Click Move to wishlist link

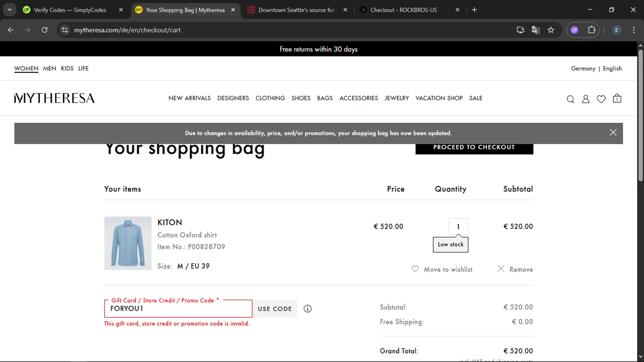click(448, 269)
